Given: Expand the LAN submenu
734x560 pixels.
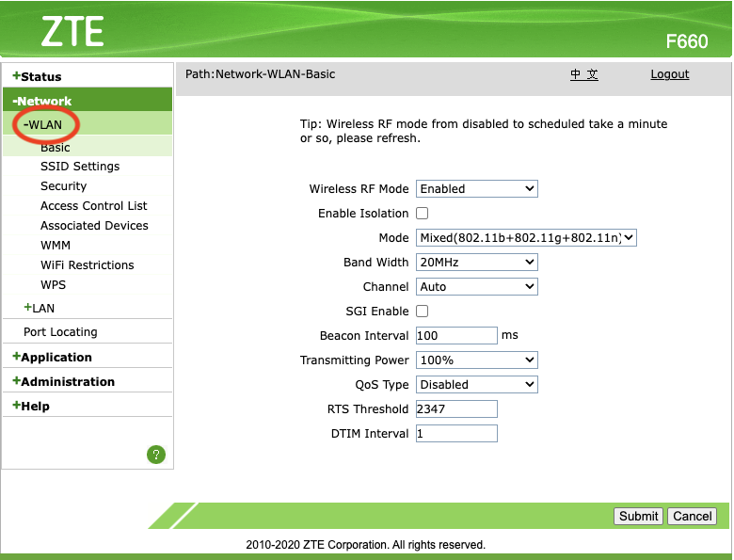Looking at the screenshot, I should 40,308.
